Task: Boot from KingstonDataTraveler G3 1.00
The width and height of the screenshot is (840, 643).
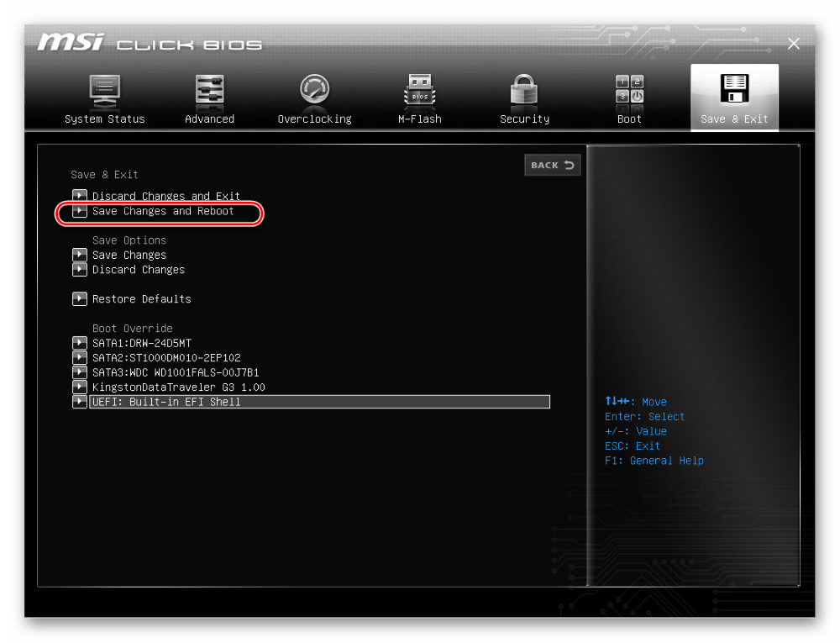Action: [178, 387]
